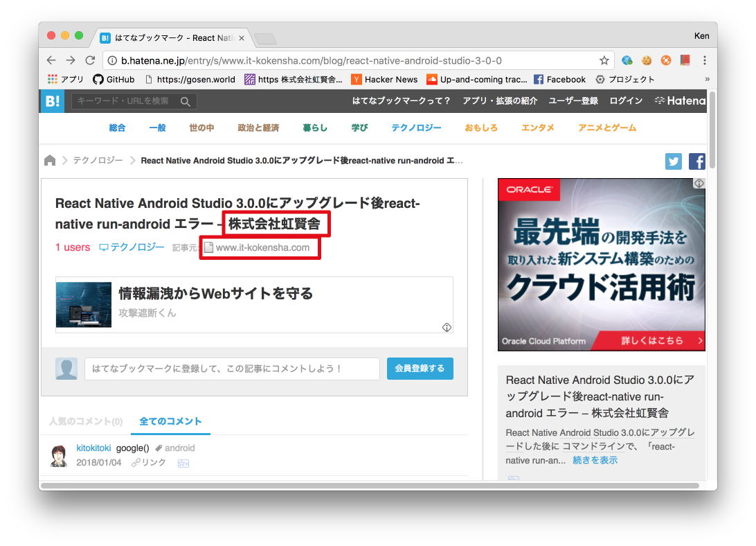Open the Hacker News bookmark

pyautogui.click(x=384, y=79)
